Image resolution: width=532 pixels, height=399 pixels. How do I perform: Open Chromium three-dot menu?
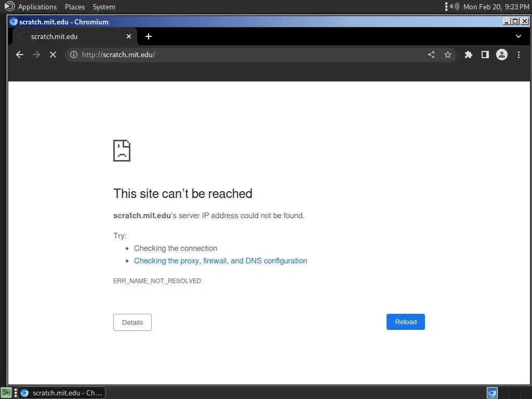[519, 55]
